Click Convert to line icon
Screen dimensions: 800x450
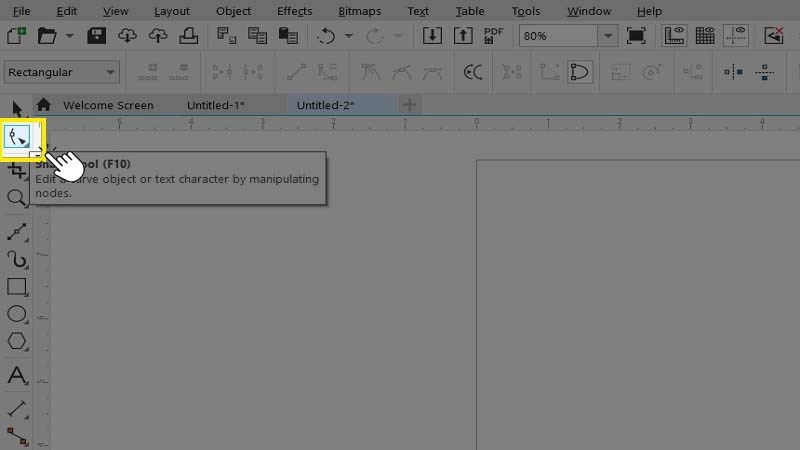pos(296,72)
